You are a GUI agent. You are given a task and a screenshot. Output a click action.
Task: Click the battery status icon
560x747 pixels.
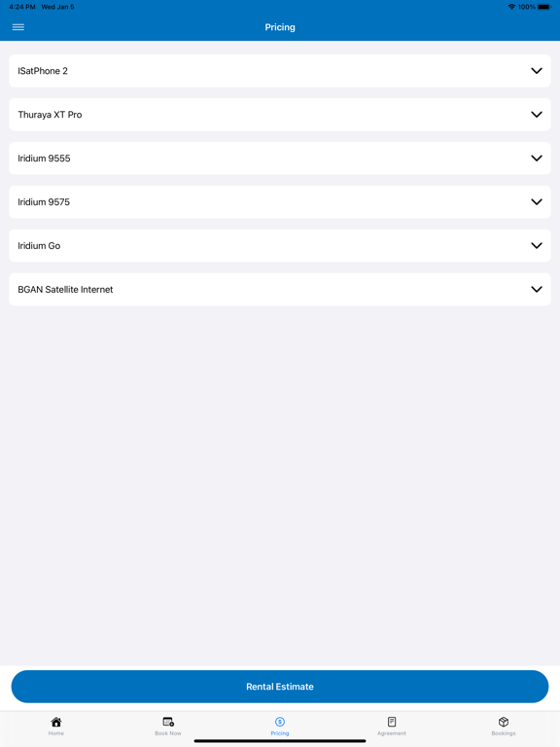[543, 7]
